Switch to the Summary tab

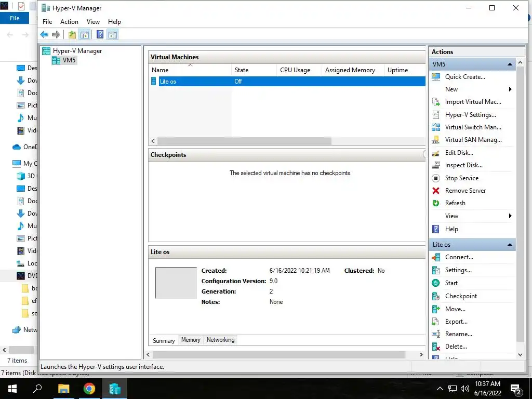pos(164,340)
